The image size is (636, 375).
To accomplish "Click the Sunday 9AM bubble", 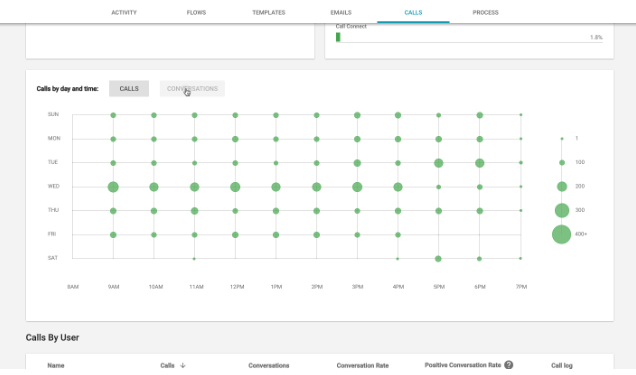I will [x=113, y=115].
